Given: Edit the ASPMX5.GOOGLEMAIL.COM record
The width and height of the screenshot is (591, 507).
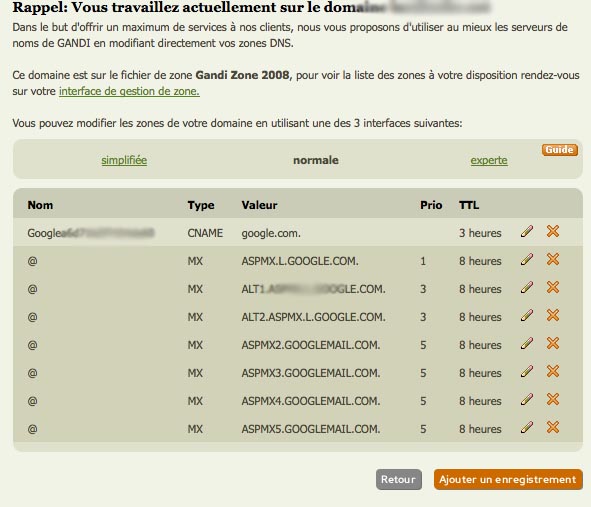Looking at the screenshot, I should (x=527, y=427).
